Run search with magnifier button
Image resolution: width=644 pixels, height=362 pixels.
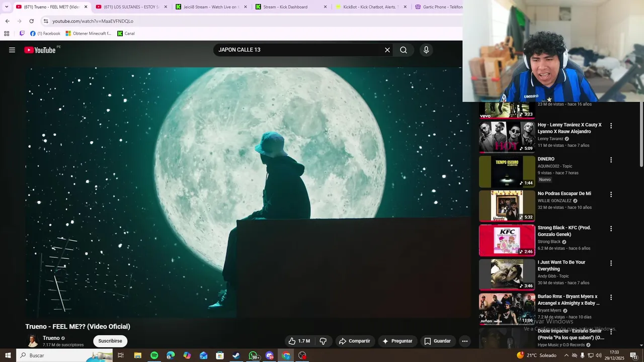point(404,50)
